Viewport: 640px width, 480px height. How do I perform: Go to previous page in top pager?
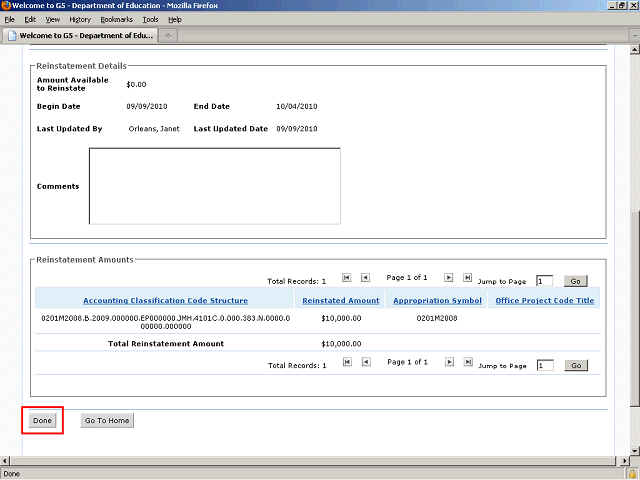tap(365, 278)
